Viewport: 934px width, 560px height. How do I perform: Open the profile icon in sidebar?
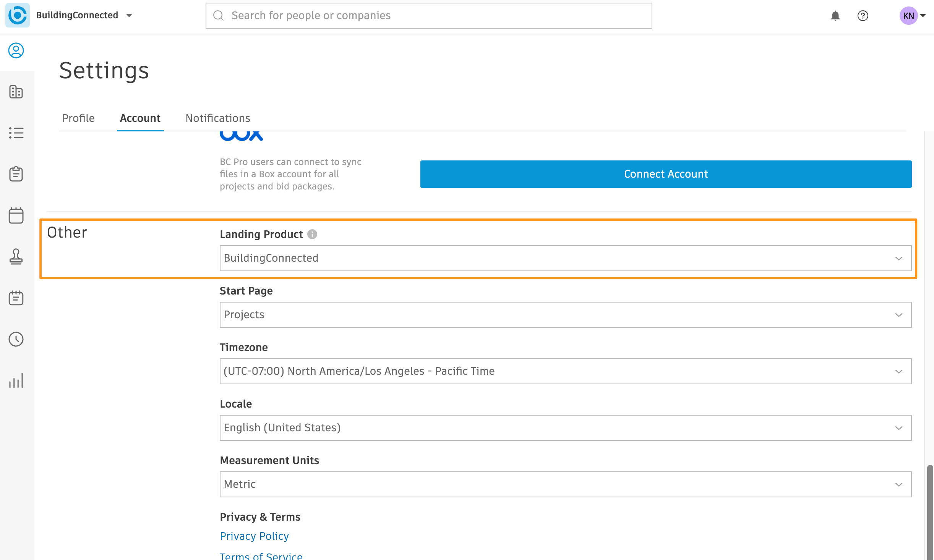16,50
